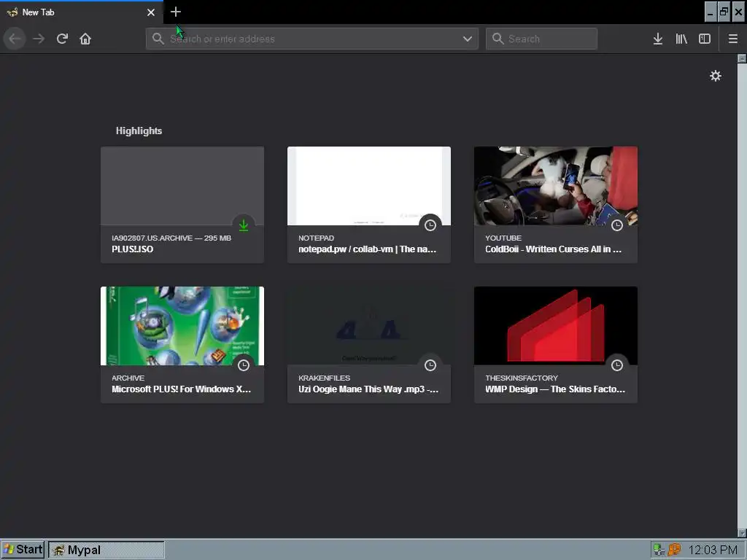Open the Windows Start menu
This screenshot has width=747, height=560.
[x=23, y=550]
